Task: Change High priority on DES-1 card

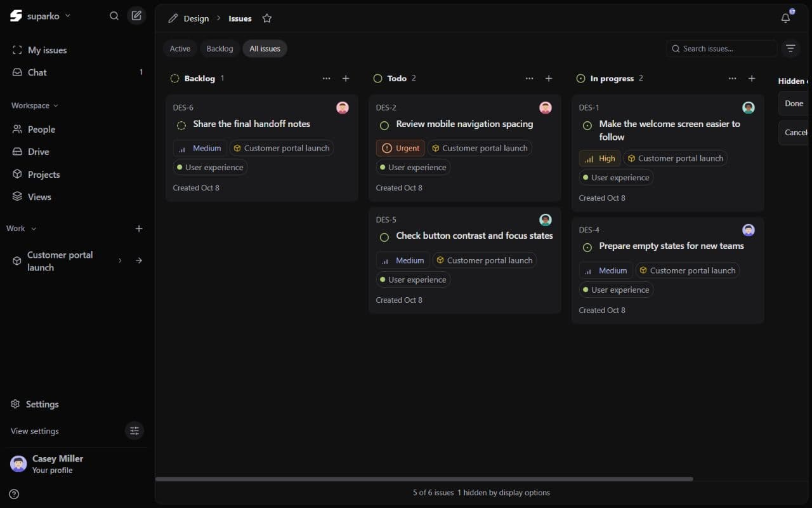Action: pos(599,158)
